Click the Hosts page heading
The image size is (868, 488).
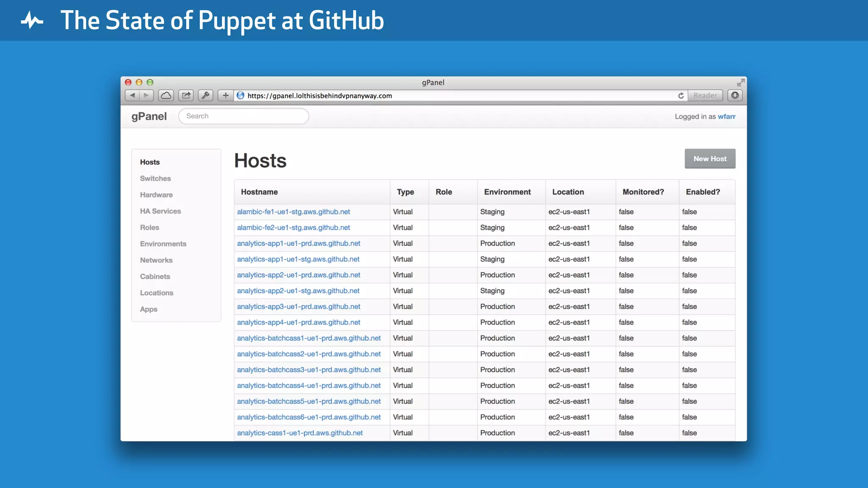pyautogui.click(x=260, y=161)
